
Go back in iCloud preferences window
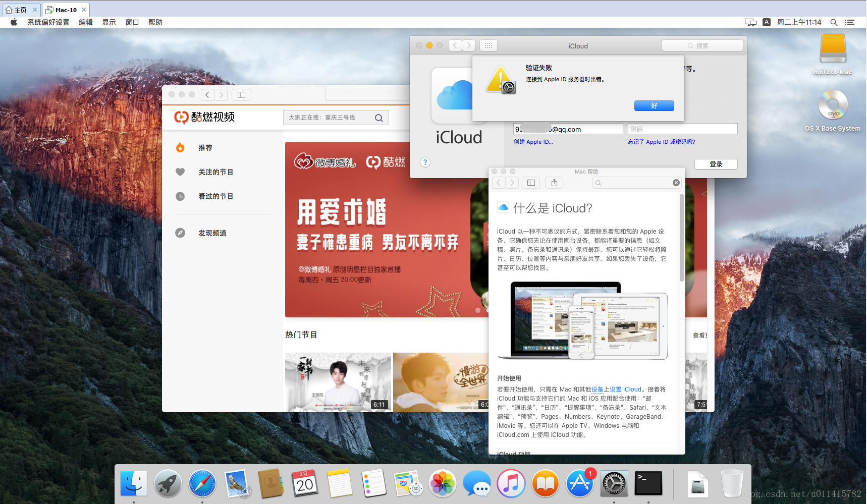[455, 45]
